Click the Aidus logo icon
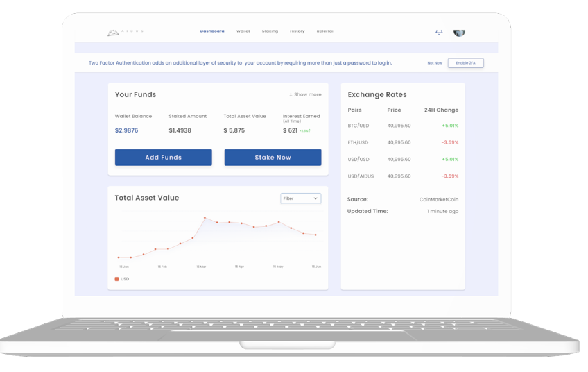The image size is (588, 372). (x=113, y=33)
